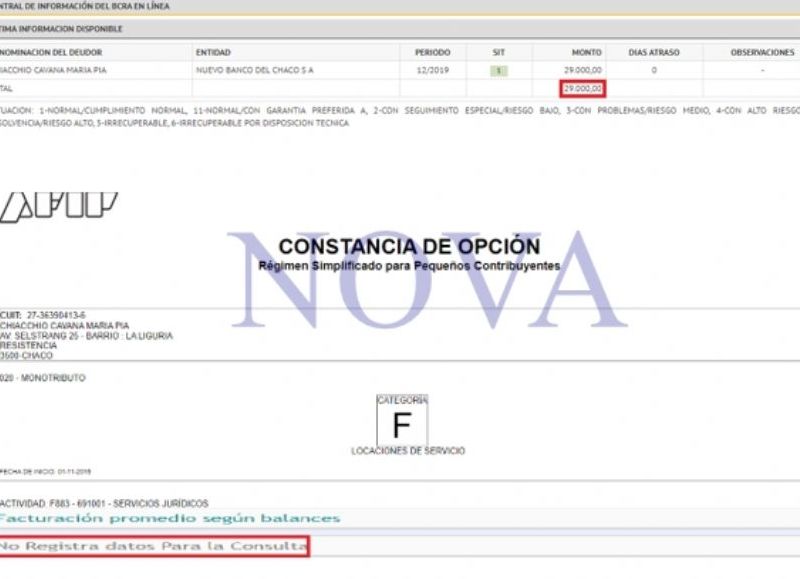This screenshot has width=800, height=579.
Task: Click the PERIODO column header
Action: [x=433, y=52]
